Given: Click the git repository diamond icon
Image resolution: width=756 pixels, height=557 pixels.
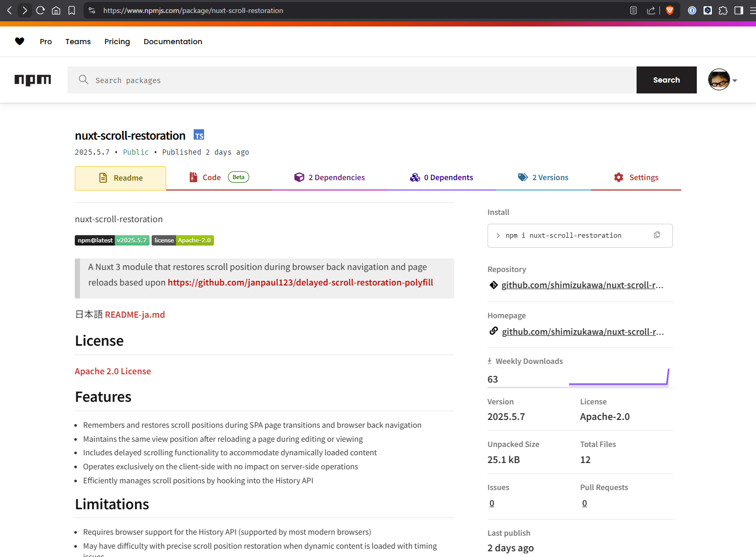Looking at the screenshot, I should point(494,285).
